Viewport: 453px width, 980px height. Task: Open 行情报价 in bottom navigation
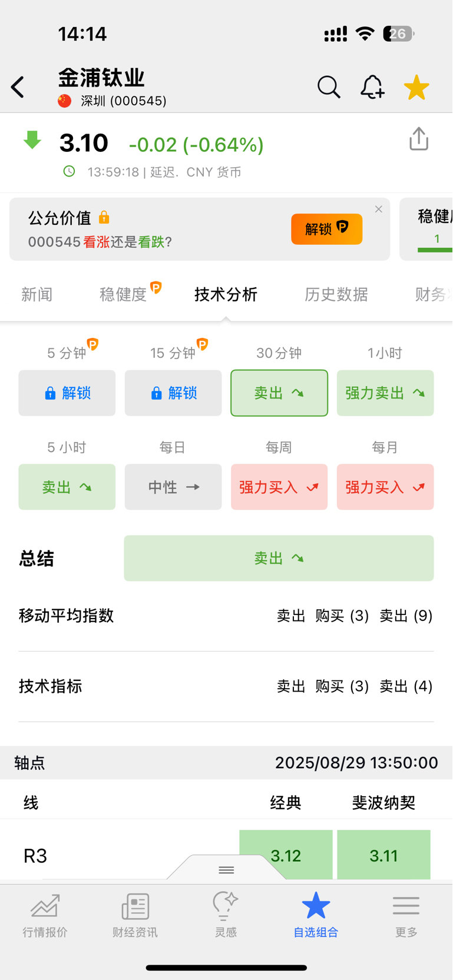tap(45, 915)
